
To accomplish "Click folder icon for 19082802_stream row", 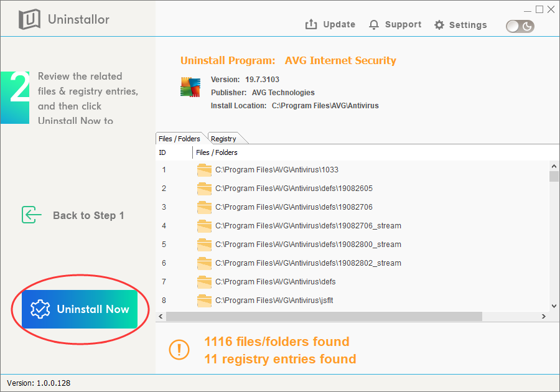I will pos(204,263).
